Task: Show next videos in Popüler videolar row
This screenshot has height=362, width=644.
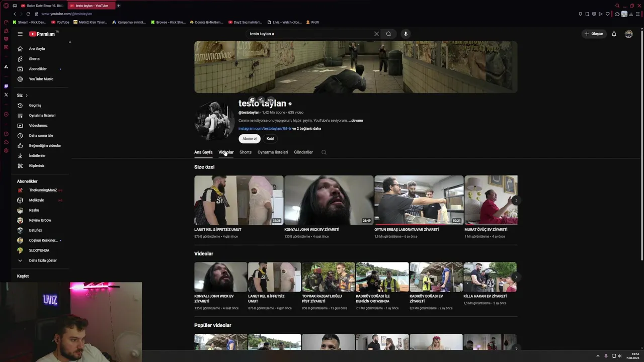Action: tap(516, 347)
